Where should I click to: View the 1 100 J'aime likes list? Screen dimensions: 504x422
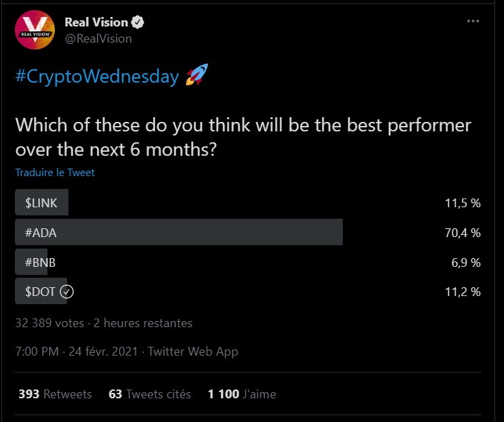tap(242, 394)
